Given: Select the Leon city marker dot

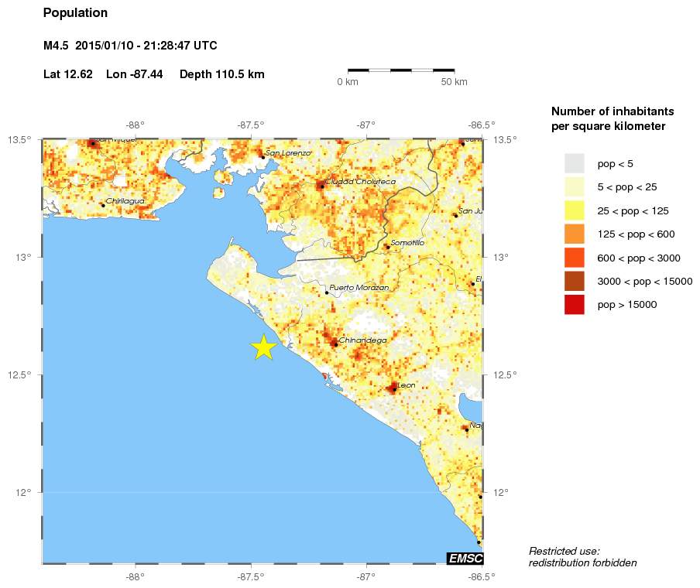Looking at the screenshot, I should [394, 389].
